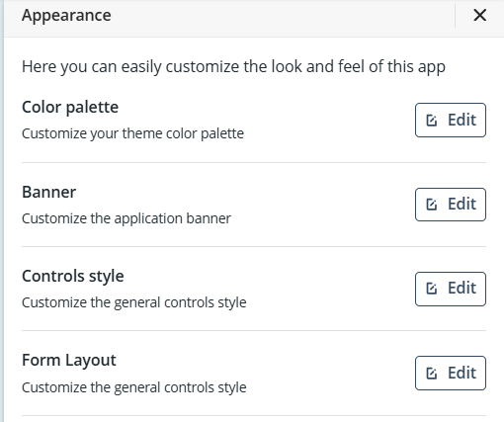Click the pencil icon for Color palette

(432, 121)
